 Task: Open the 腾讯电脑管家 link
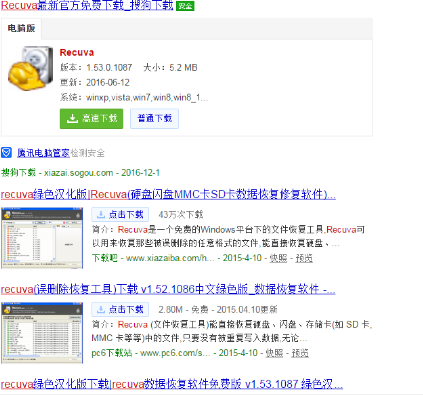[x=43, y=153]
